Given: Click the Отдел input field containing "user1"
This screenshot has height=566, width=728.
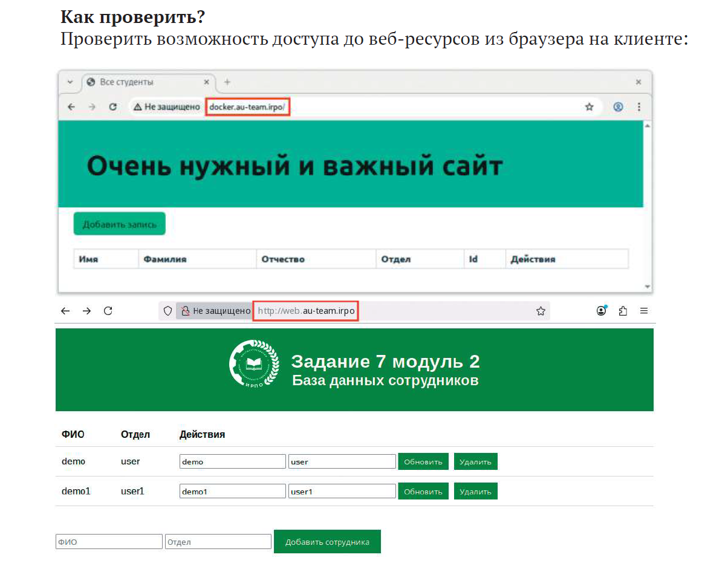Looking at the screenshot, I should [342, 491].
